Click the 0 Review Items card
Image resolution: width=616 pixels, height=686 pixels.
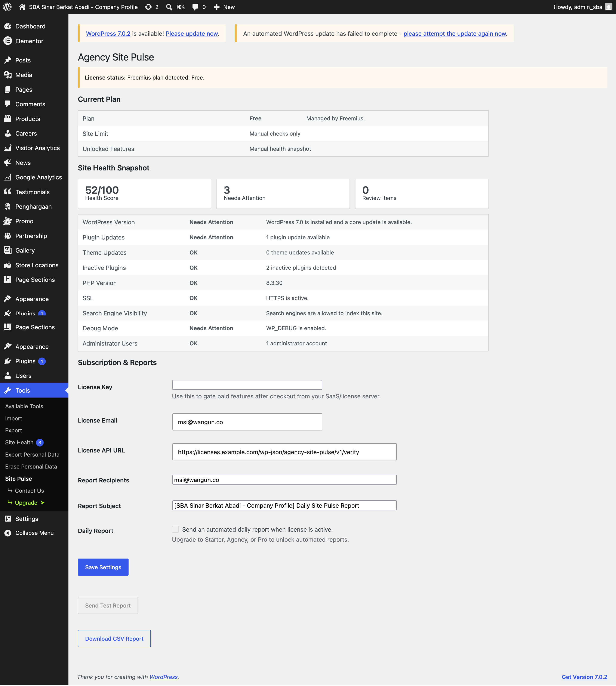coord(421,194)
